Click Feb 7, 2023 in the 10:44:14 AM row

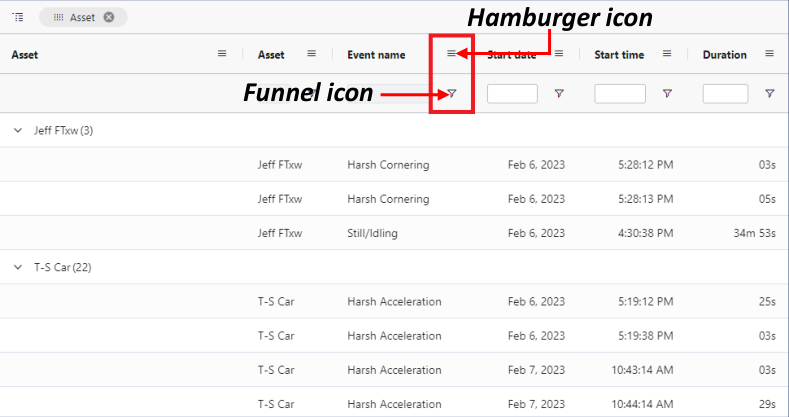click(x=536, y=404)
